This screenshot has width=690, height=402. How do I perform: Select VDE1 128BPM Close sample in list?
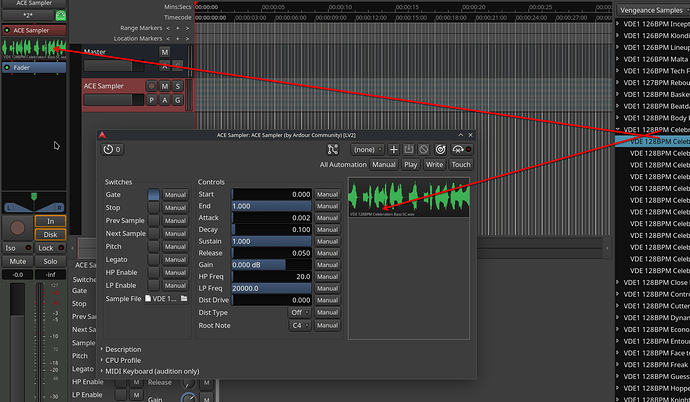(655, 283)
